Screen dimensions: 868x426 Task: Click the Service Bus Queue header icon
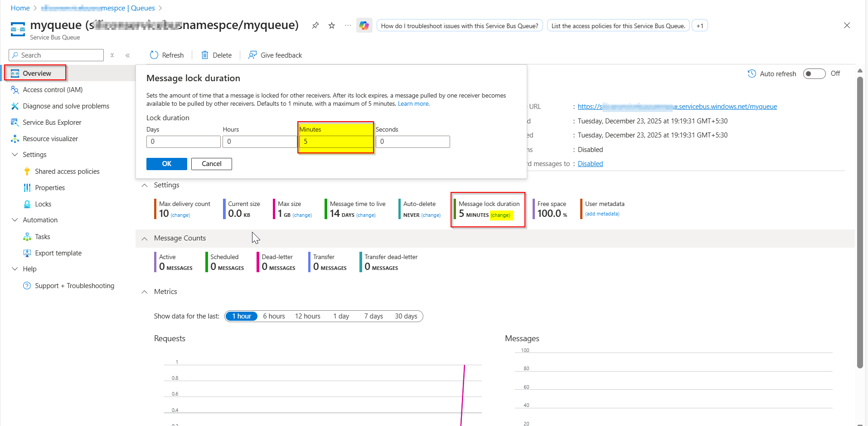click(18, 29)
